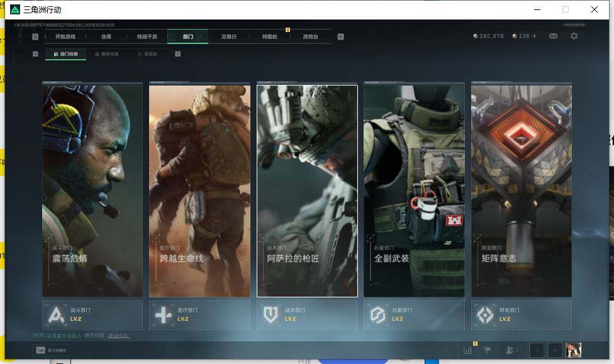Switch to the 改枪台 tab
The width and height of the screenshot is (614, 364).
point(311,37)
